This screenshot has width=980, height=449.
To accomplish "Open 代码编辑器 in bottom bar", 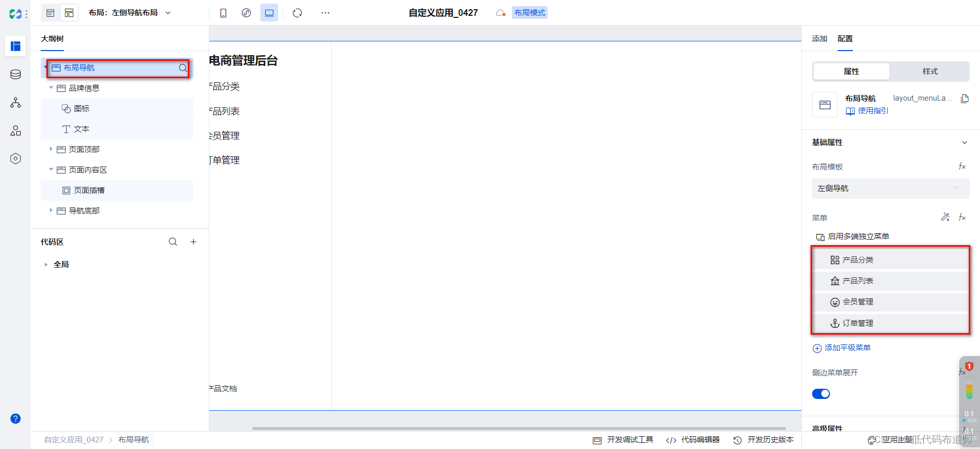I will [x=693, y=440].
